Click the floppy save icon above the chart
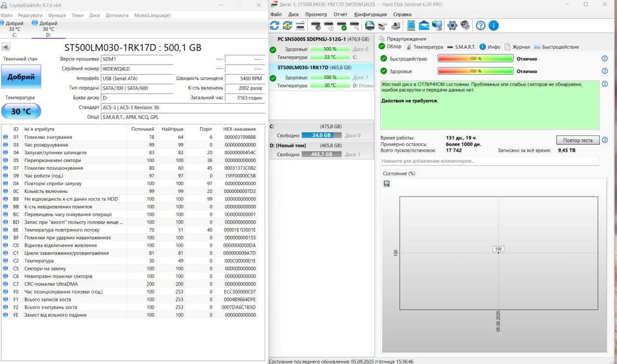Viewport: 617px width, 364px height. tap(387, 184)
